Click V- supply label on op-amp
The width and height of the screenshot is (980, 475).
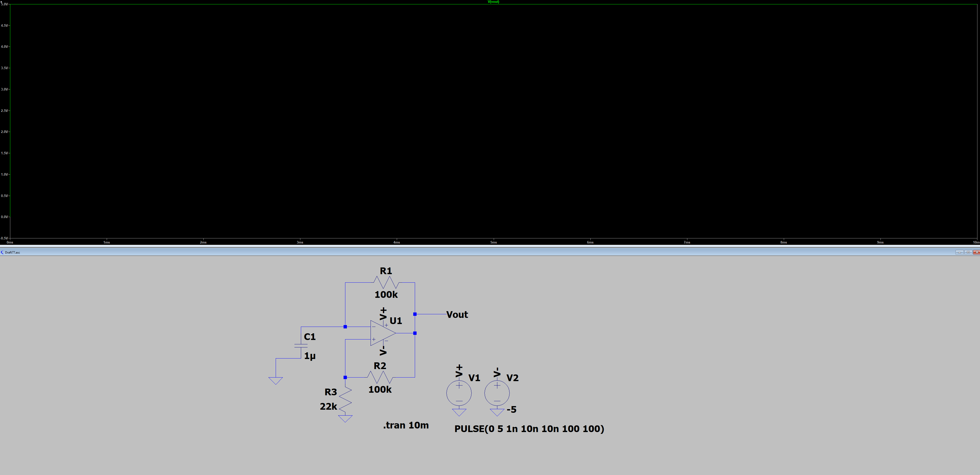(x=383, y=351)
